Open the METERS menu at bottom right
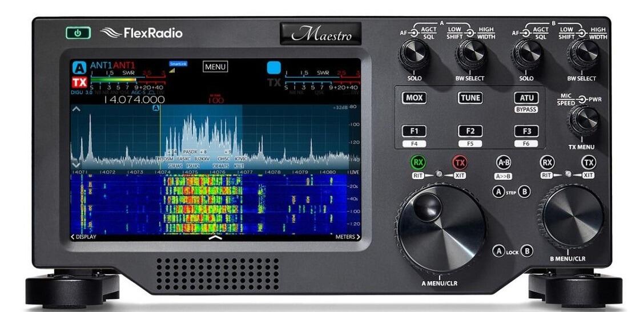The height and width of the screenshot is (312, 644). coord(348,237)
